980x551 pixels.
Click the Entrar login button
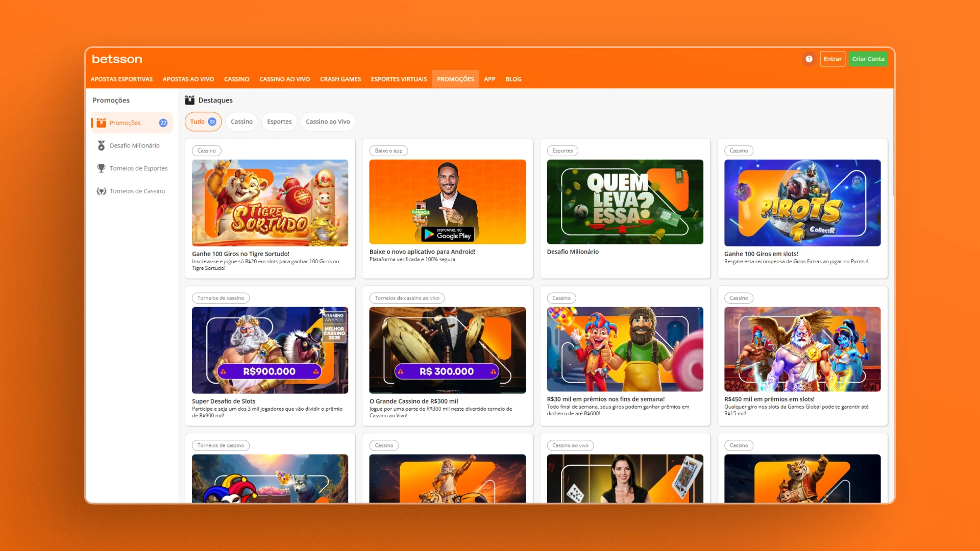(x=832, y=59)
